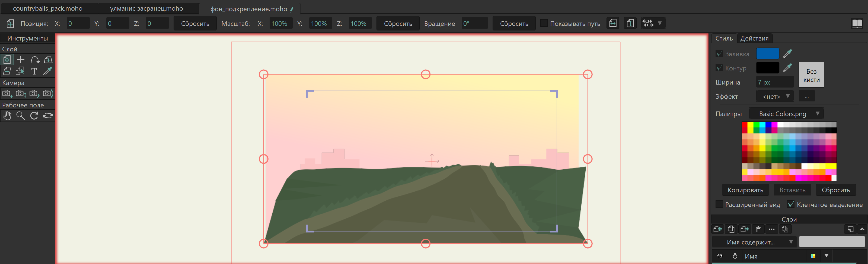Open the Add Layer tool in toolbar
868x264 pixels.
(20, 60)
